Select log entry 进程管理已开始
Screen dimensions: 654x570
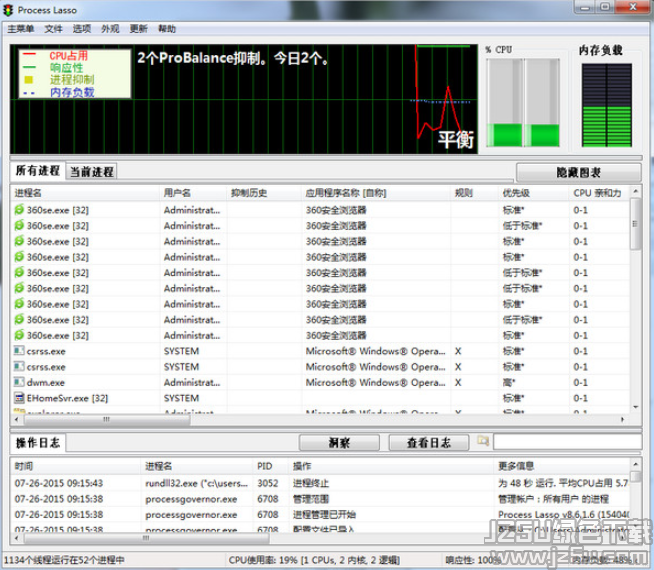click(320, 515)
